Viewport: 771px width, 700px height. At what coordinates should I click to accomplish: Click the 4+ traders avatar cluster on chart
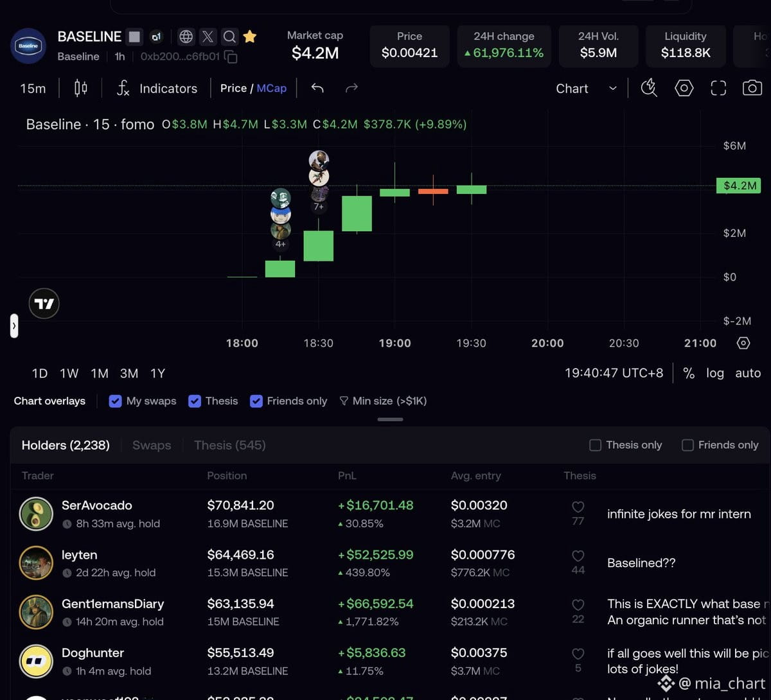[281, 218]
